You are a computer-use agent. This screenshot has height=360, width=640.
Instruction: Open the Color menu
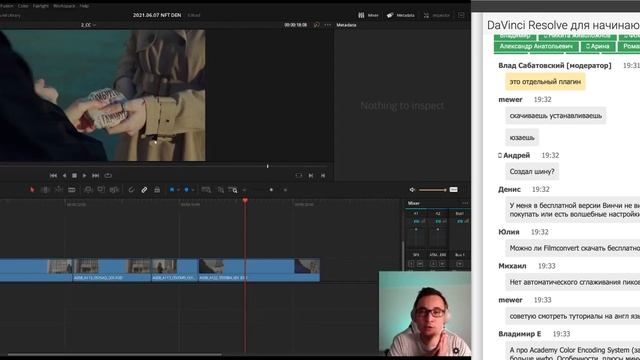tap(23, 6)
